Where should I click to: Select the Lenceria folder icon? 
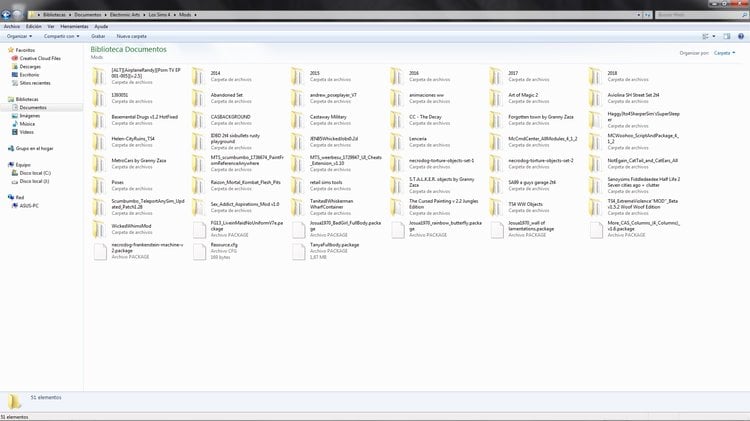tap(397, 142)
